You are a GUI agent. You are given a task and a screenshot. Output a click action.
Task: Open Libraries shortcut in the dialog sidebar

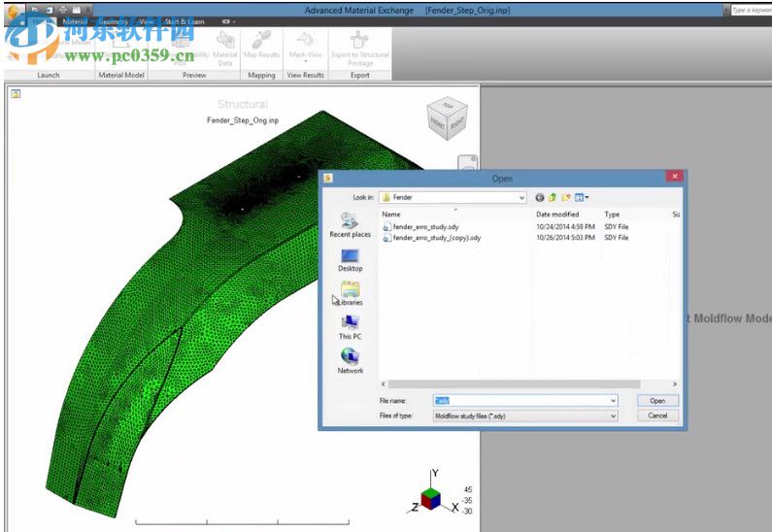point(350,294)
